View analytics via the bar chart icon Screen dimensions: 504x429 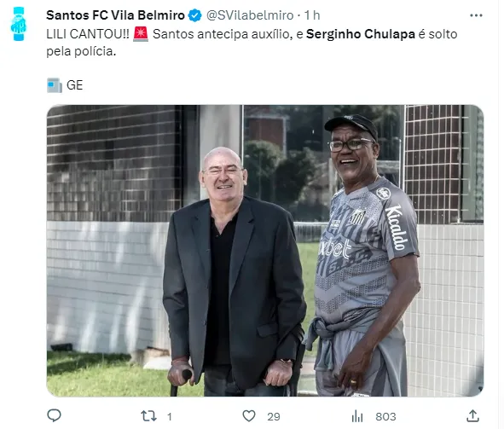(357, 416)
